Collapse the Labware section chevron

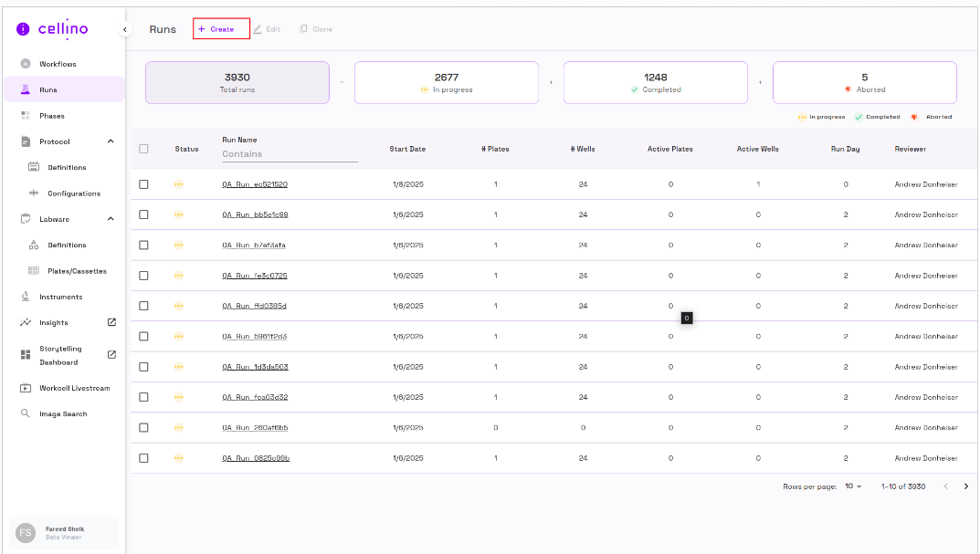click(111, 219)
